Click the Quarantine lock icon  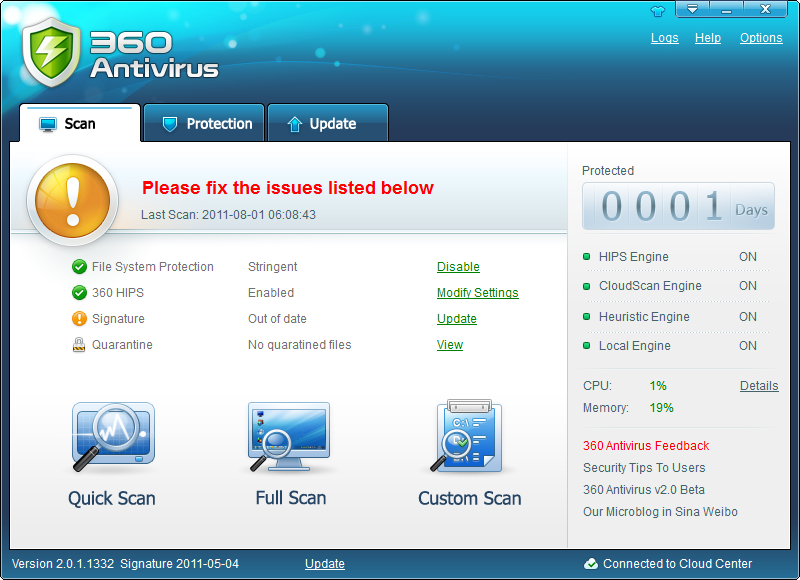click(x=79, y=345)
